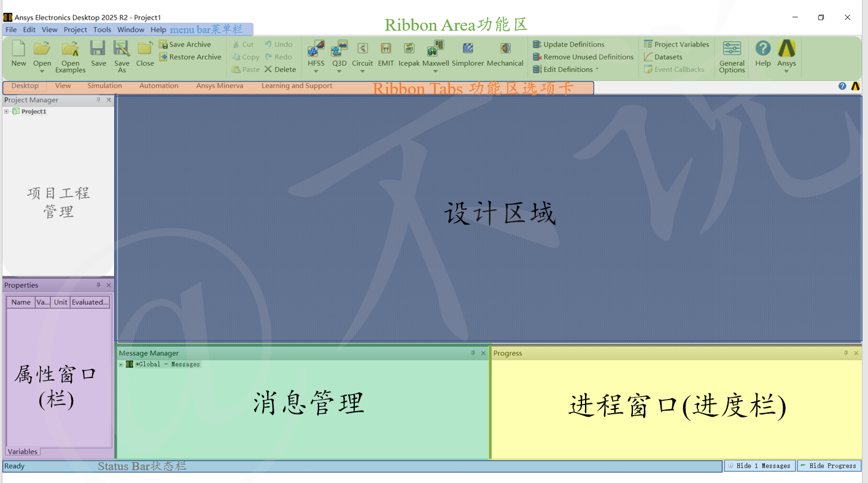The image size is (868, 483).
Task: Open Datasets
Action: click(663, 57)
